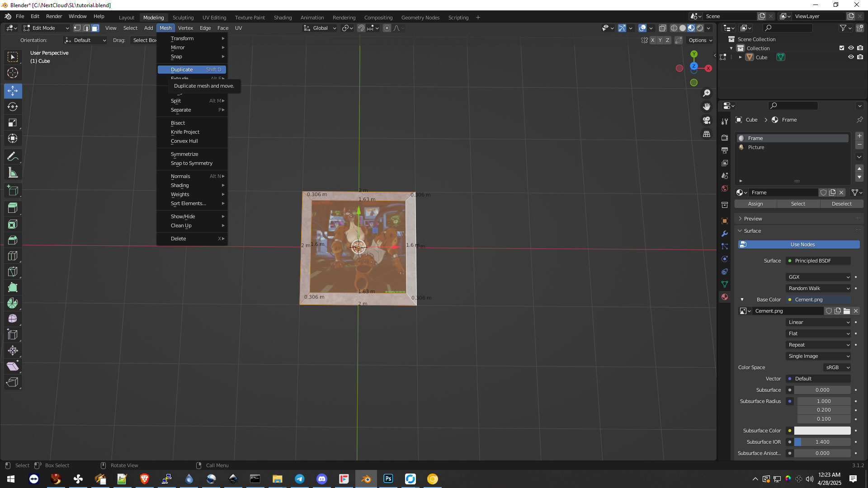Open Blender from the Windows taskbar
The width and height of the screenshot is (868, 488).
click(366, 479)
